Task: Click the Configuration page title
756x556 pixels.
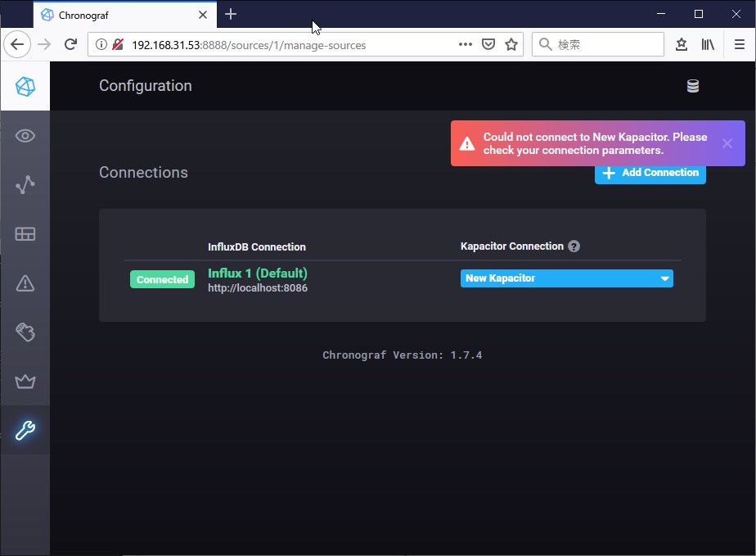Action: coord(146,85)
